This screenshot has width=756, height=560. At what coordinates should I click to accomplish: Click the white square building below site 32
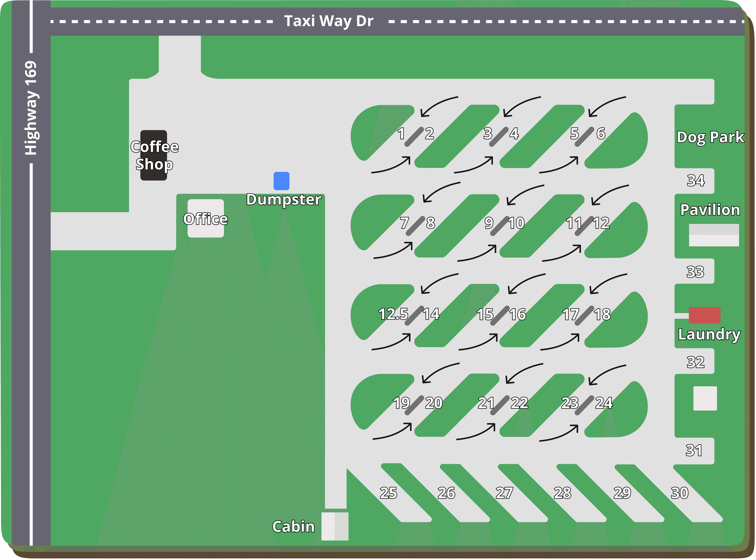(x=705, y=398)
